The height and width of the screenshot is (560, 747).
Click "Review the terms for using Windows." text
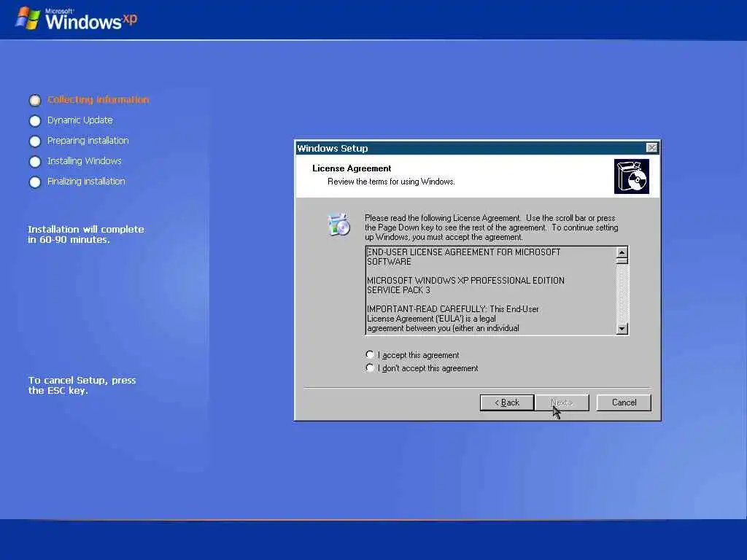pyautogui.click(x=391, y=182)
